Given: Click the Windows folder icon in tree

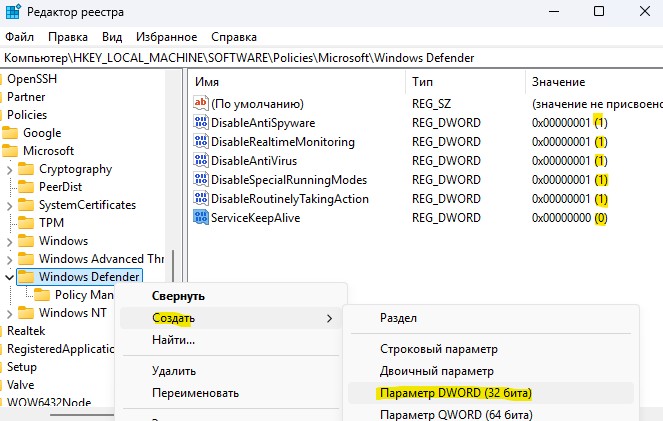Looking at the screenshot, I should 26,241.
